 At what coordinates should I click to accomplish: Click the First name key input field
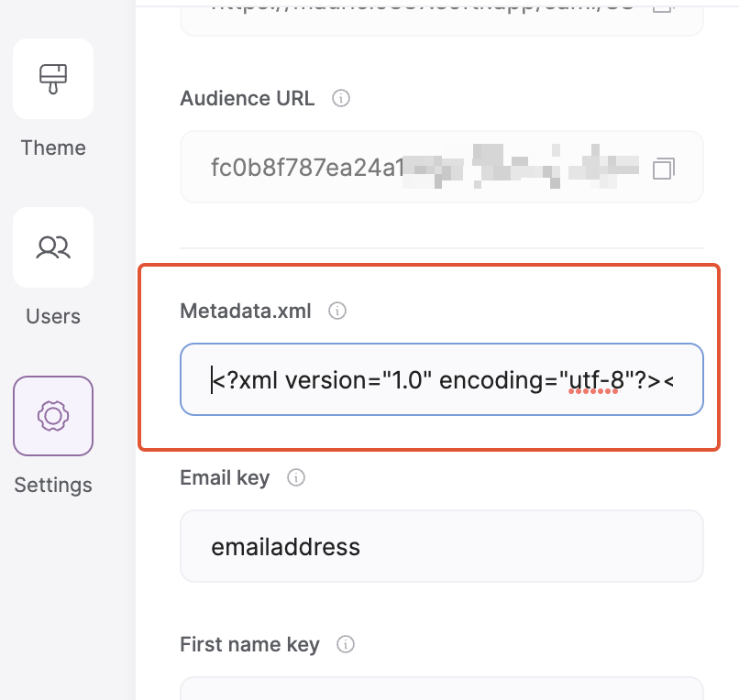(x=442, y=692)
